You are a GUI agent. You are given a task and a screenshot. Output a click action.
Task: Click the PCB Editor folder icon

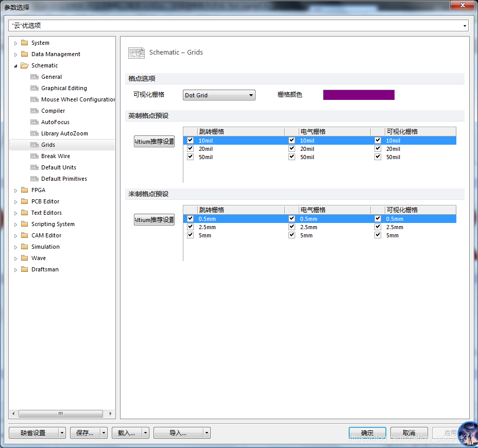pyautogui.click(x=24, y=201)
